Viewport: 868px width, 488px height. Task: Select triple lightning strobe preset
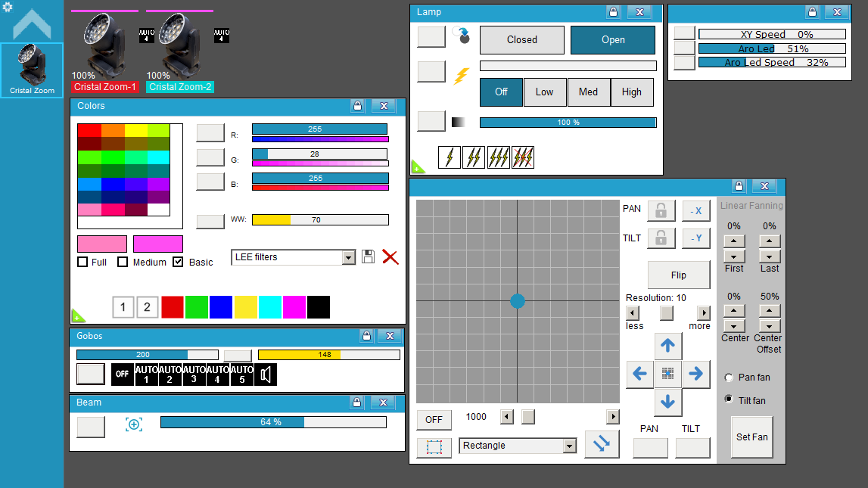tap(498, 157)
